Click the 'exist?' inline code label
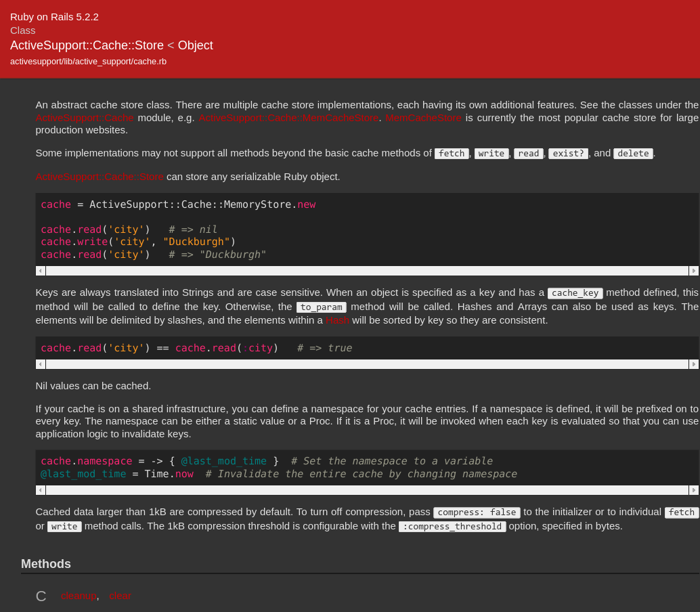This screenshot has height=612, width=700. (568, 154)
